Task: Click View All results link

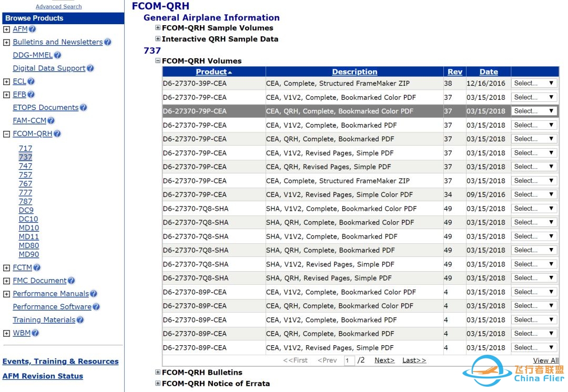Action: (x=545, y=360)
